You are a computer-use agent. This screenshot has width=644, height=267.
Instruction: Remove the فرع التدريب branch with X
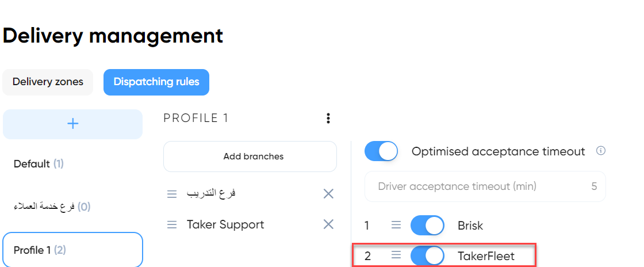pyautogui.click(x=328, y=193)
